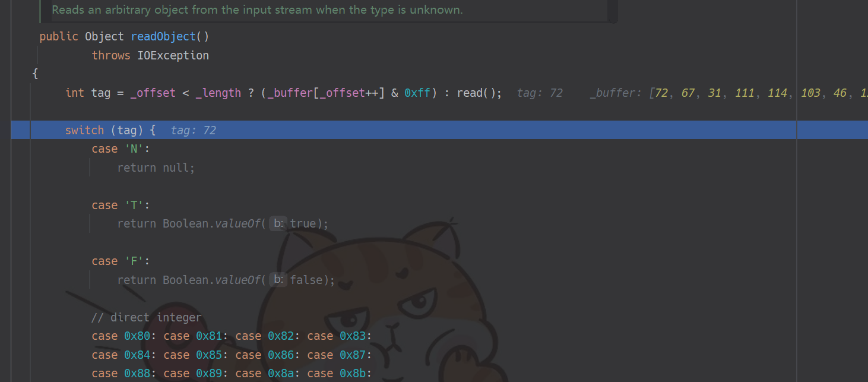This screenshot has height=382, width=868.
Task: Click the 0x87 case value
Action: click(x=352, y=355)
